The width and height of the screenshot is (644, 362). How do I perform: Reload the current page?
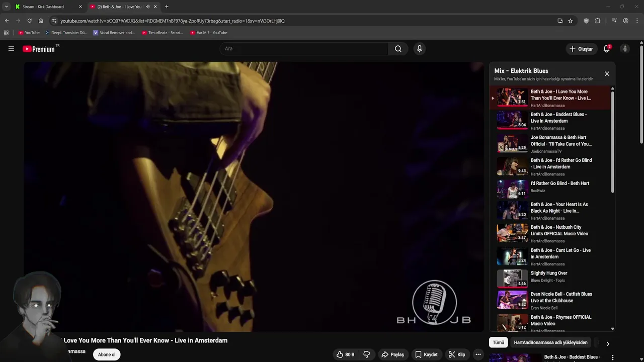tap(29, 21)
